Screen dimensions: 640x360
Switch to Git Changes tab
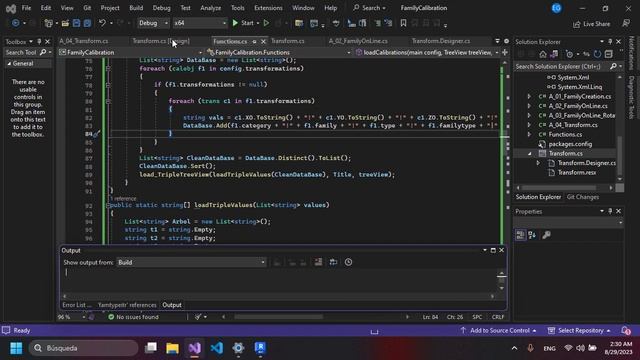coord(582,197)
